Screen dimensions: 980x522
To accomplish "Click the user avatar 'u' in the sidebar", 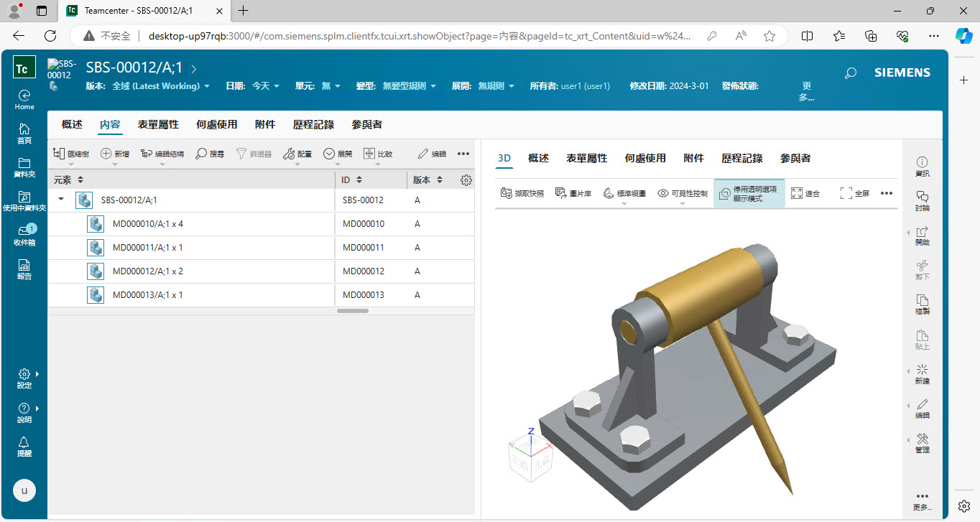I will (24, 490).
